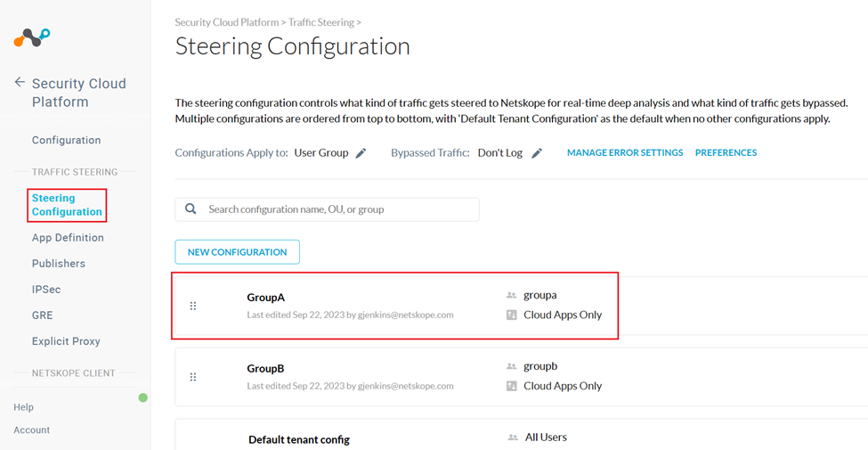This screenshot has width=868, height=450.
Task: Edit the Bypassed Traffic pencil icon
Action: [x=537, y=153]
